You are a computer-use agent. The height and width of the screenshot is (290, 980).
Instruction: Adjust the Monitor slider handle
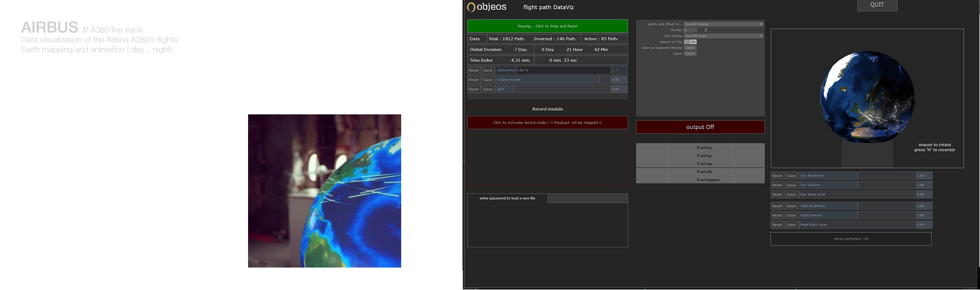pyautogui.click(x=705, y=30)
